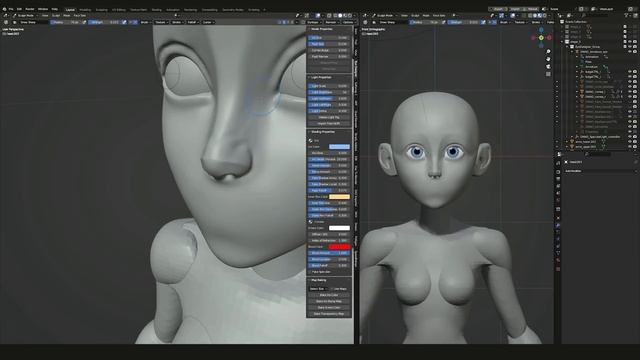Open the Modifiers tab (blue wrench) in Properties
Image resolution: width=640 pixels, height=360 pixels.
coord(558,225)
